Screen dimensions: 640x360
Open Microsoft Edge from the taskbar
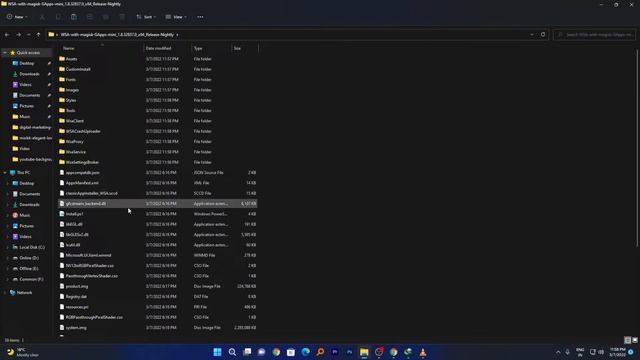point(306,352)
